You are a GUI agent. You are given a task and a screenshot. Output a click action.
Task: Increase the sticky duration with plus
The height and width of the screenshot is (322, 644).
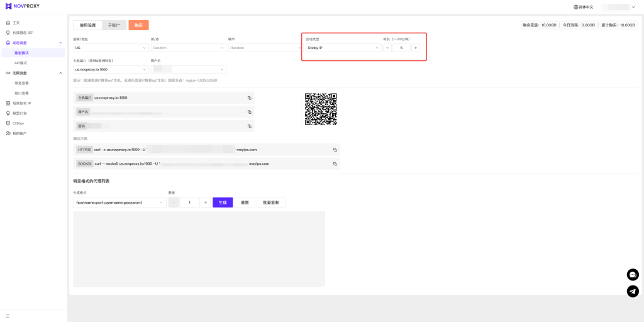416,48
